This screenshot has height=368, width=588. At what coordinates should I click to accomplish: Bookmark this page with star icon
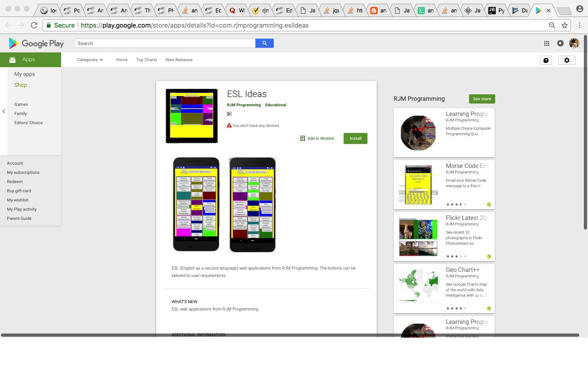click(565, 25)
